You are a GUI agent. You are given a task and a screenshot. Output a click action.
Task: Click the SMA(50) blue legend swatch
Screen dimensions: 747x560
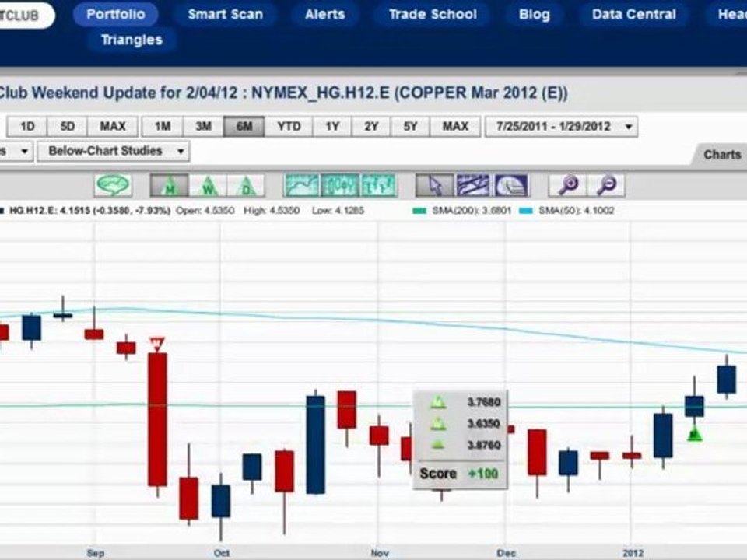526,211
